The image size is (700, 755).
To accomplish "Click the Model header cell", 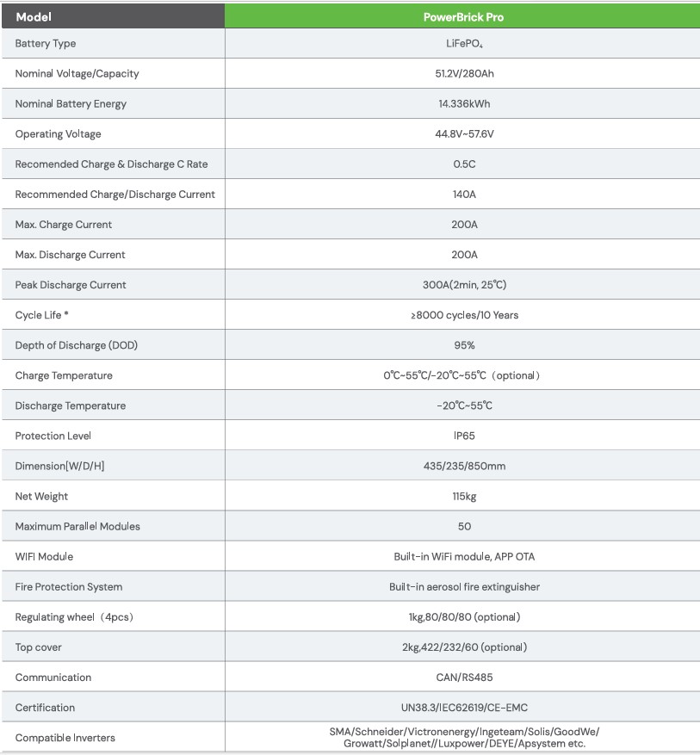I will pyautogui.click(x=34, y=16).
